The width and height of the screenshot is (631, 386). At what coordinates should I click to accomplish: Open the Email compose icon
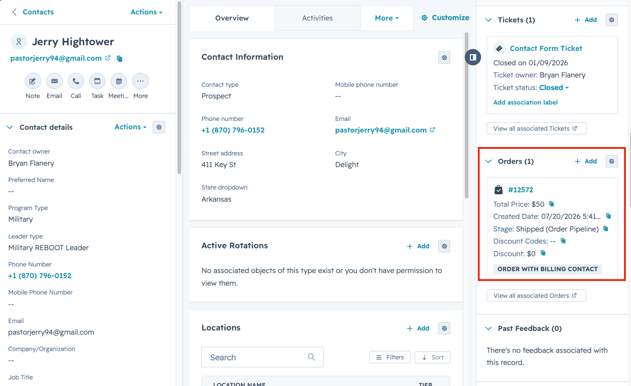click(x=54, y=81)
